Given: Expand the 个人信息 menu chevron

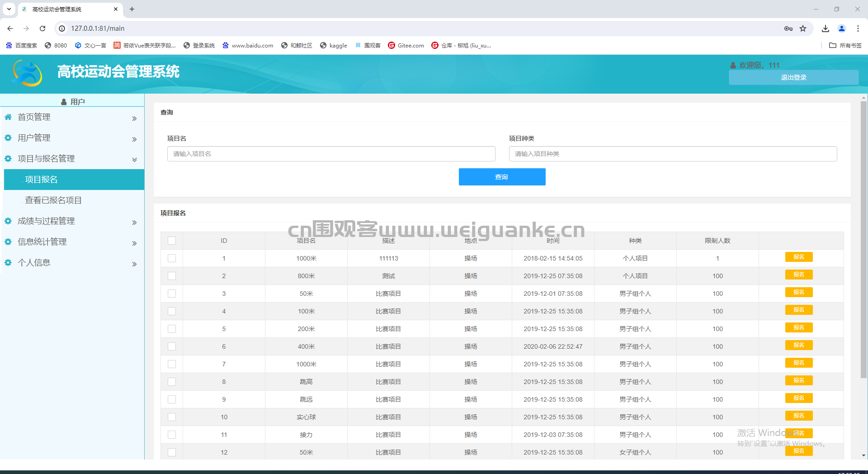Looking at the screenshot, I should (134, 264).
